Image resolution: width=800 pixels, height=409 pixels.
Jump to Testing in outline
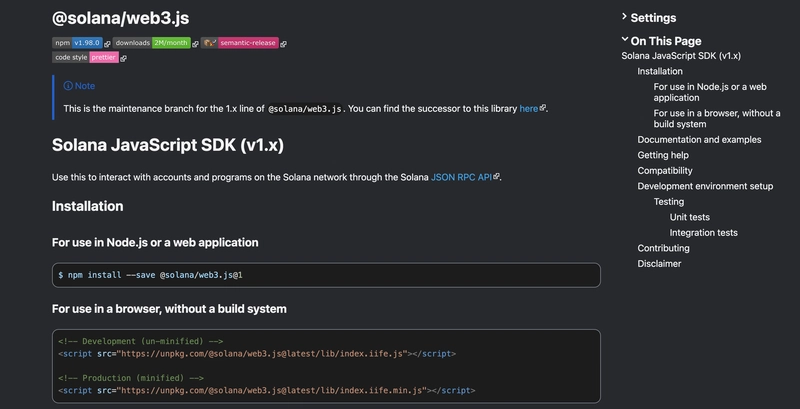pos(669,201)
